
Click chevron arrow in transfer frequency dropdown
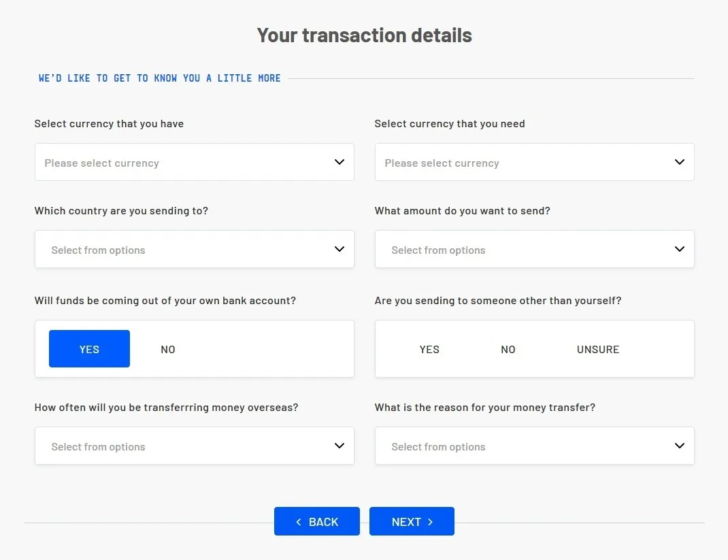[x=340, y=446]
